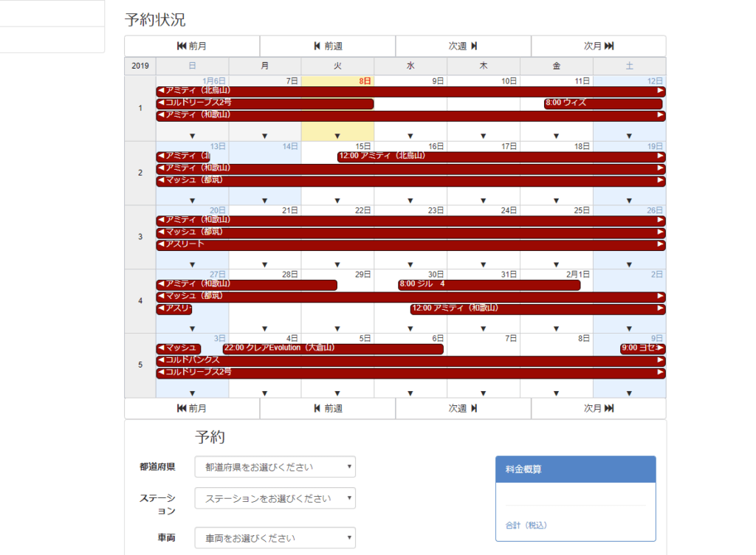The width and height of the screenshot is (756, 555).
Task: Go back with 前週 below the calendar
Action: pos(328,409)
